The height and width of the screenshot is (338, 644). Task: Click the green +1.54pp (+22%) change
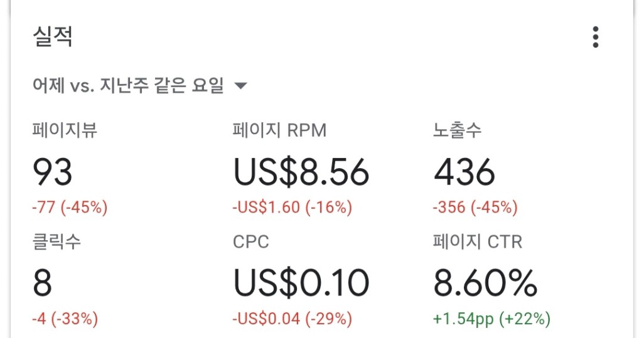click(491, 319)
